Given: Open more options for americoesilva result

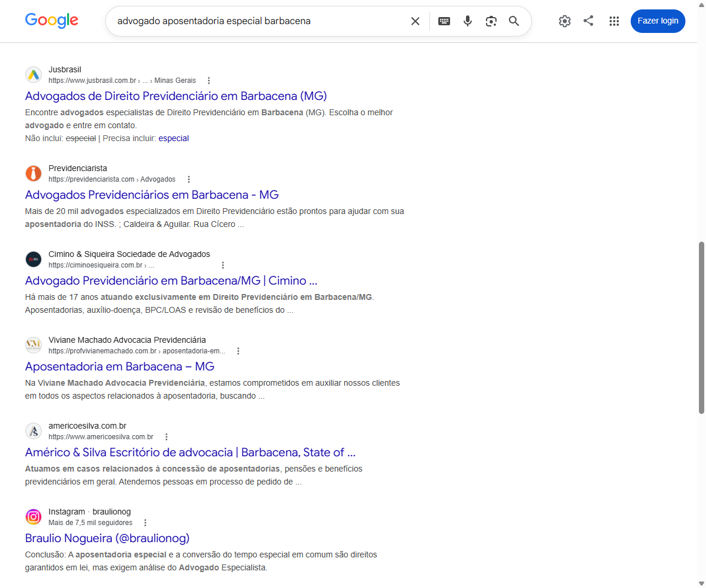Looking at the screenshot, I should click(166, 437).
